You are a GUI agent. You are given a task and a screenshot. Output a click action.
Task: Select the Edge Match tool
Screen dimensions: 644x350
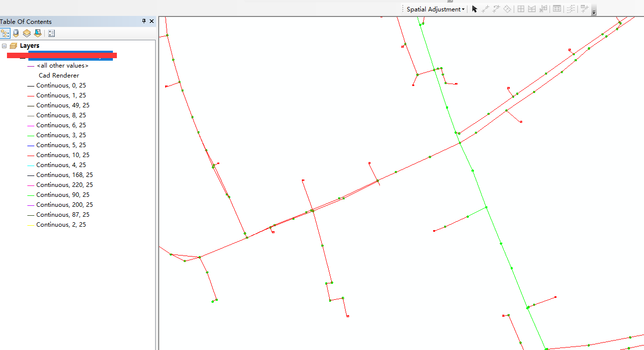[x=571, y=9]
